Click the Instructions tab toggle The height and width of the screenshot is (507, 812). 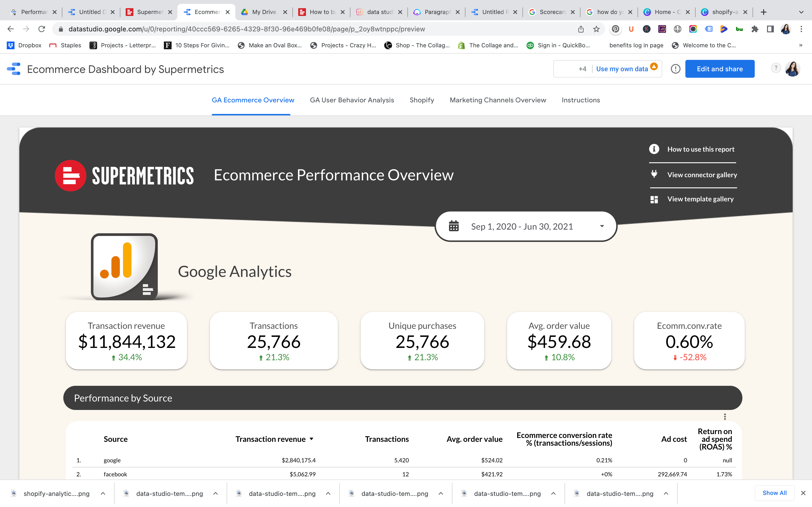[580, 100]
